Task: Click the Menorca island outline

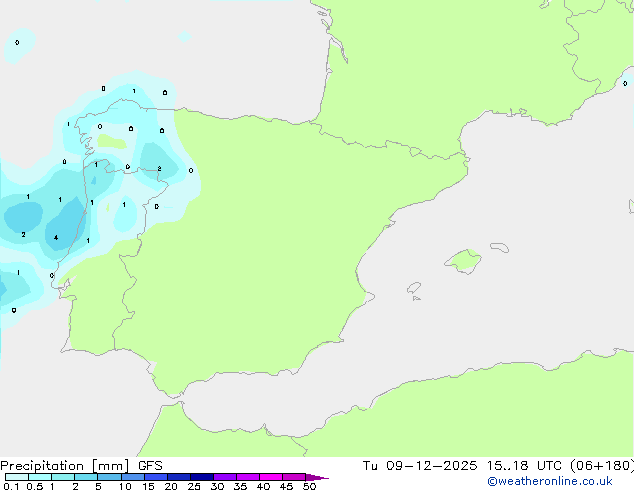Action: (500, 247)
